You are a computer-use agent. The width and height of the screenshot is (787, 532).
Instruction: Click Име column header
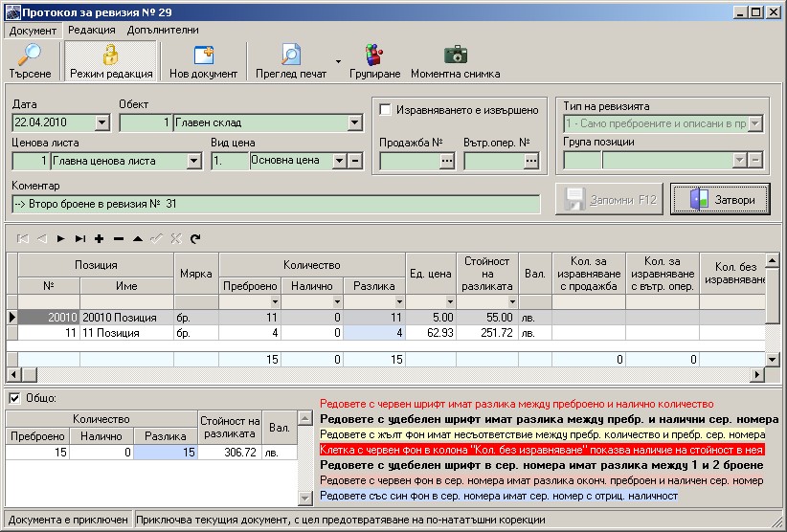click(x=126, y=286)
